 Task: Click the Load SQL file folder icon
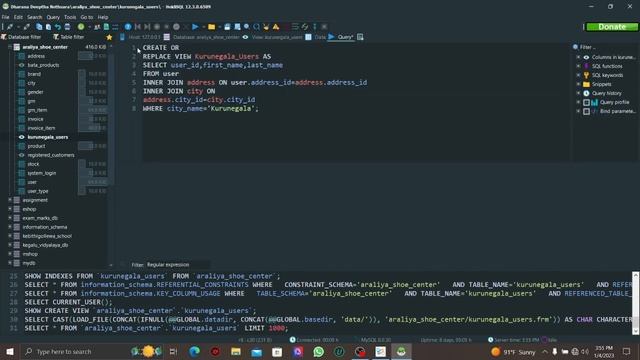tap(211, 27)
